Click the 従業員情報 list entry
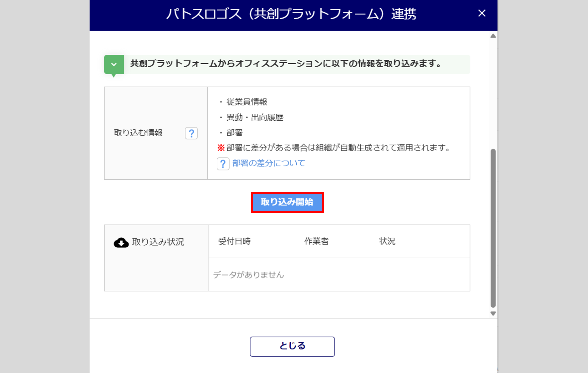Image resolution: width=588 pixels, height=373 pixels. pyautogui.click(x=247, y=102)
